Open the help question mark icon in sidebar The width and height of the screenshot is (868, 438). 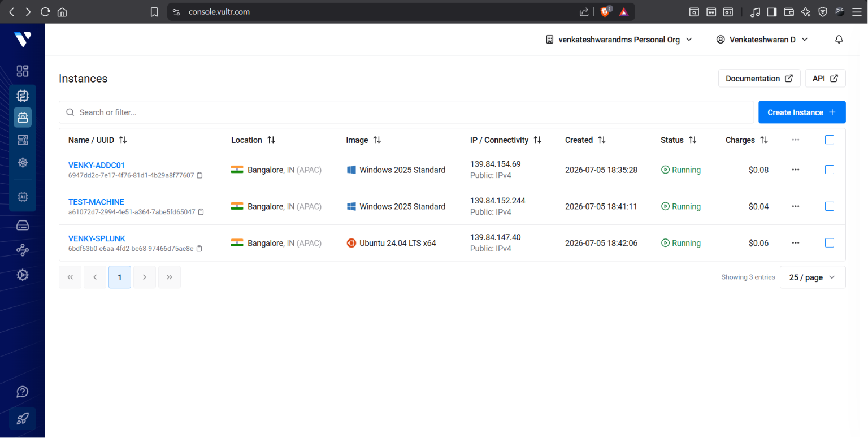point(23,392)
